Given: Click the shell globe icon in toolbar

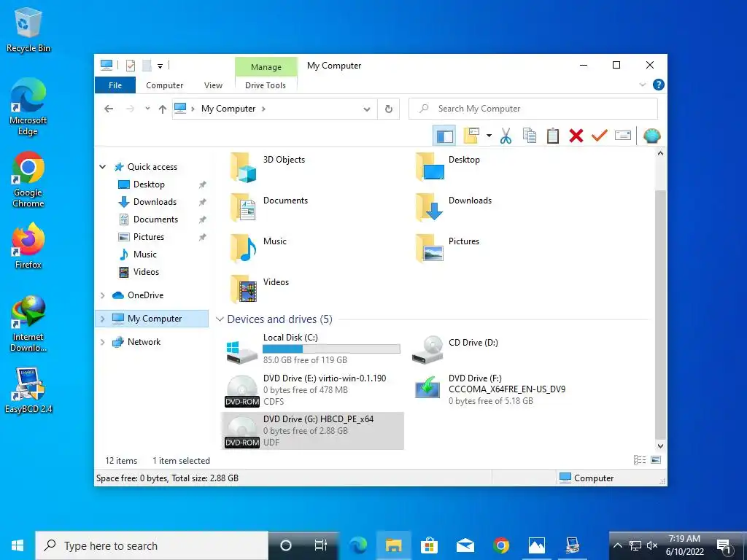Looking at the screenshot, I should coord(651,136).
